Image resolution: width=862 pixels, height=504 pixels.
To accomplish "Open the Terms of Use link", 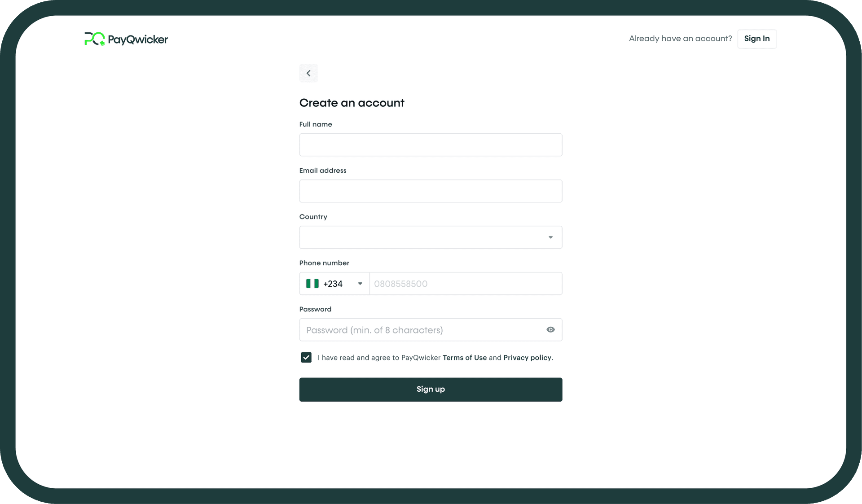I will [x=465, y=358].
